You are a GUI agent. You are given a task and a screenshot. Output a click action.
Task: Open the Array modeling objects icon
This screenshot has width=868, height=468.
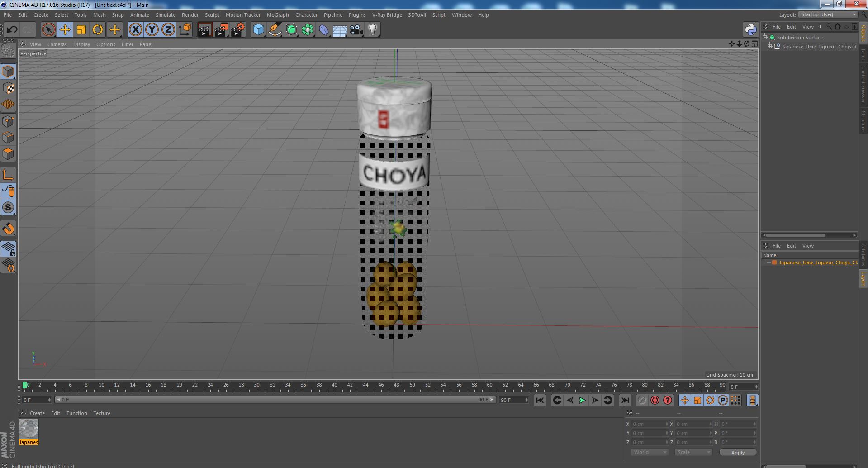pyautogui.click(x=308, y=30)
